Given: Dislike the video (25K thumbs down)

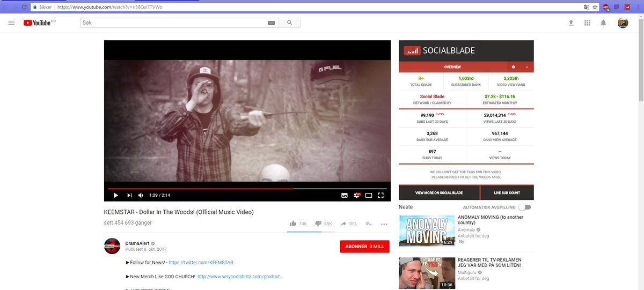Looking at the screenshot, I should 324,224.
